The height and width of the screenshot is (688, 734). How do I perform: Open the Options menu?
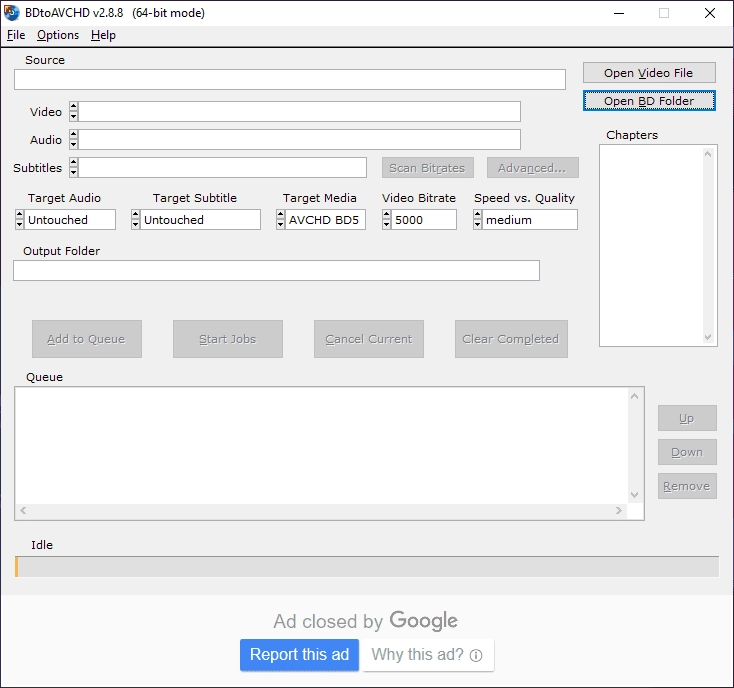[x=58, y=35]
